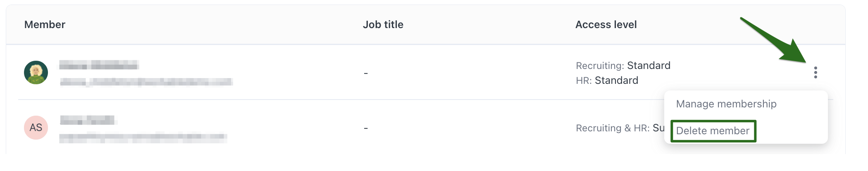This screenshot has height=171, width=868.
Task: Choose Delete member in the dropdown menu
Action: point(713,131)
